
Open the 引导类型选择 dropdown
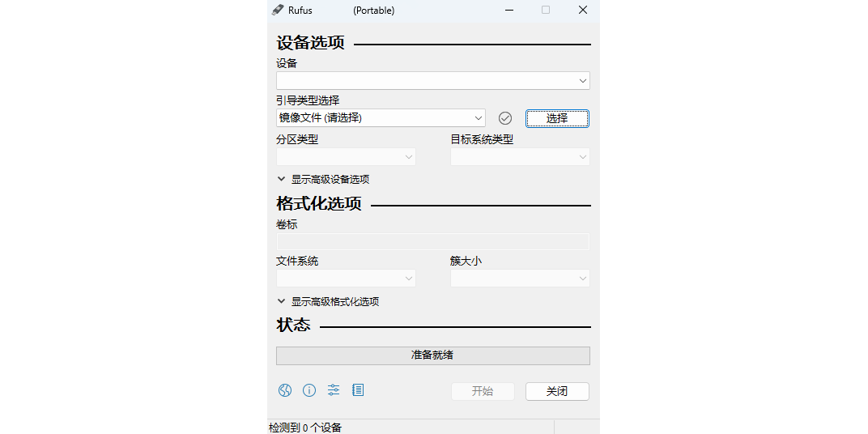tap(381, 118)
